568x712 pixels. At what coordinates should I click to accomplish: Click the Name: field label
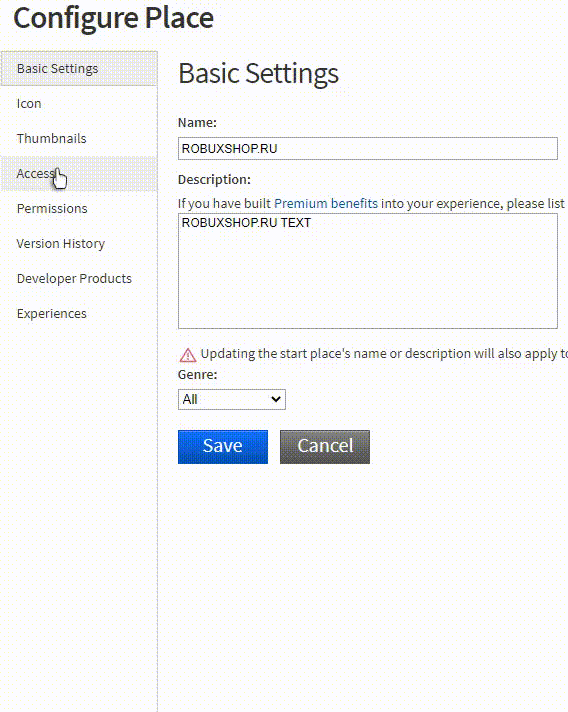tap(197, 123)
